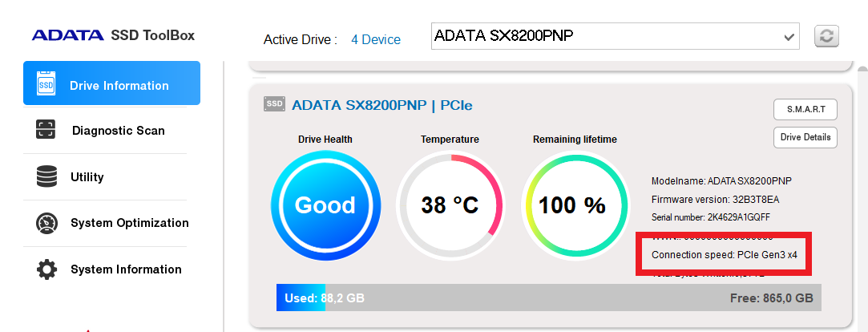Click the SSD icon in Drive Information
The height and width of the screenshot is (332, 868).
click(46, 83)
